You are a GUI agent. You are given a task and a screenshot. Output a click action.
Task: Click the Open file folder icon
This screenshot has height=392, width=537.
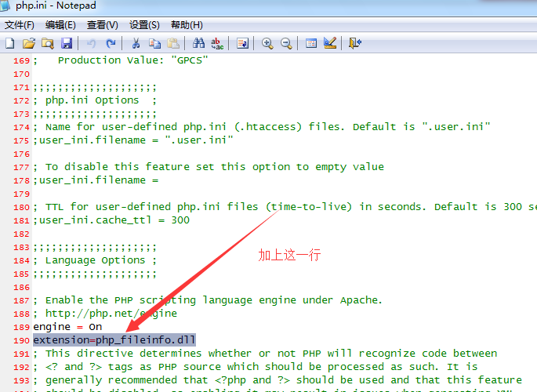pos(29,43)
